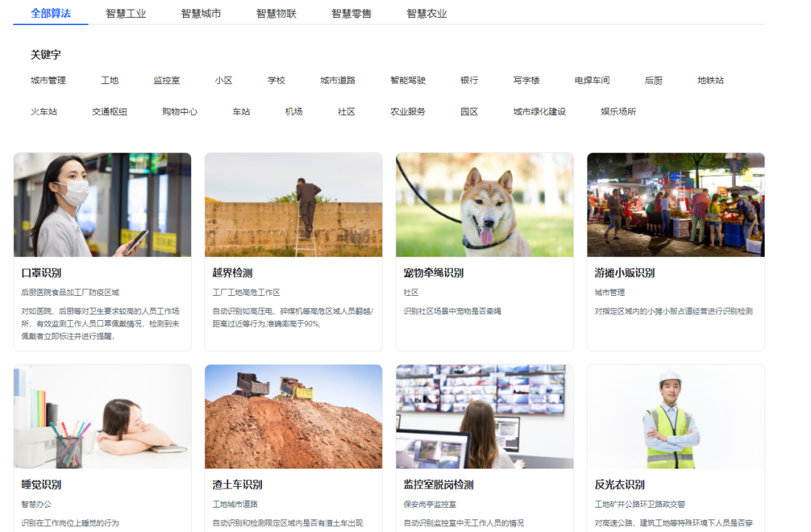Select the 监控室 keyword
811x532 pixels.
[167, 80]
